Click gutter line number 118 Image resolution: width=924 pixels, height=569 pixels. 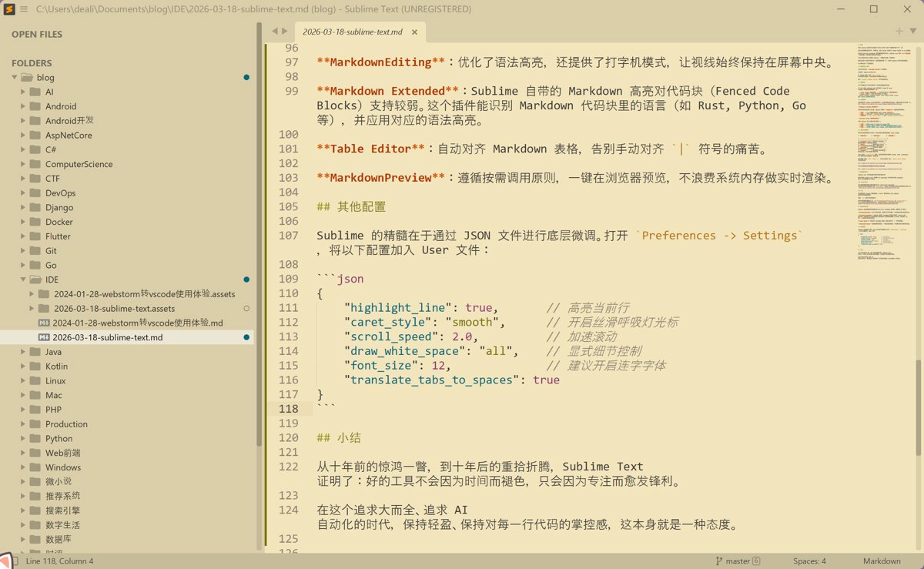[288, 409]
